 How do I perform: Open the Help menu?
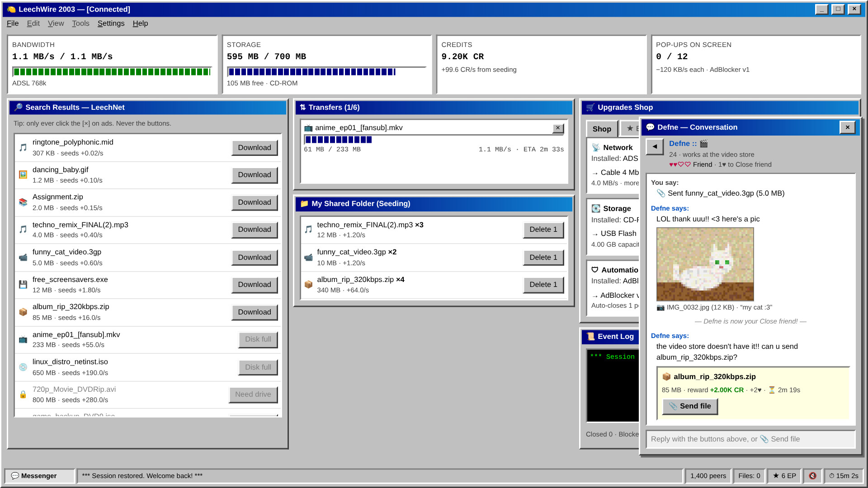point(140,23)
